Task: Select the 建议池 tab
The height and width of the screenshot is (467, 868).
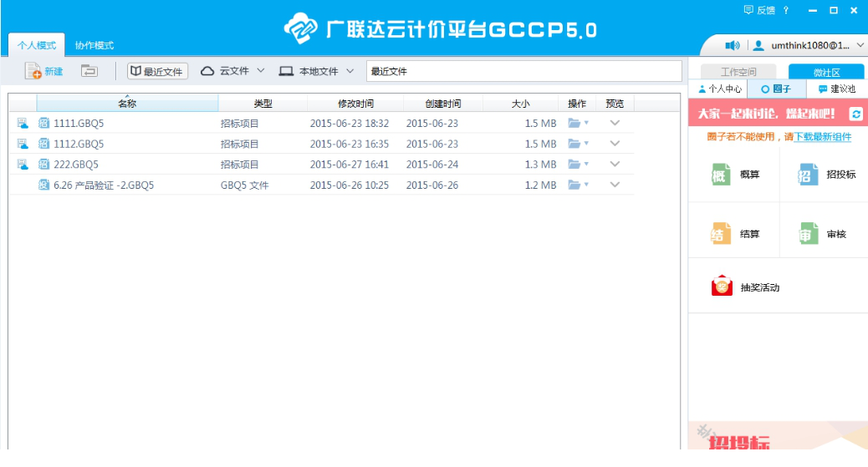Action: point(837,89)
